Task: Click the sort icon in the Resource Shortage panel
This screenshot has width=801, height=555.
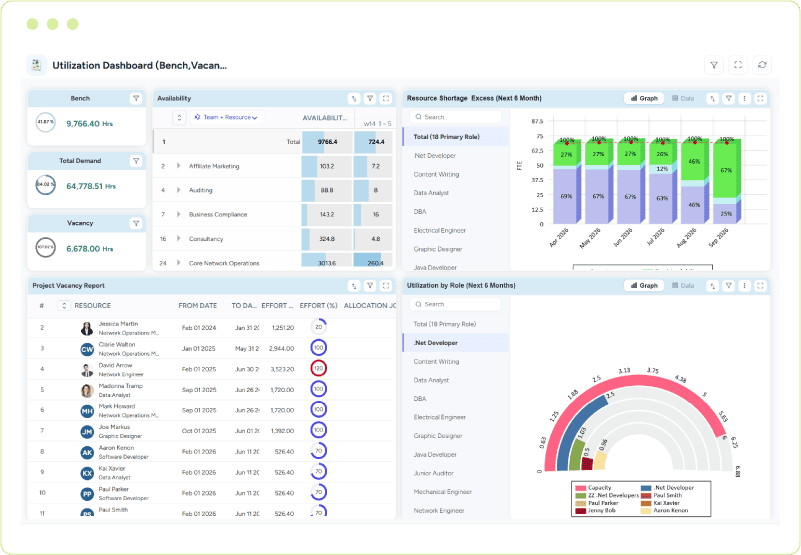Action: coord(713,98)
